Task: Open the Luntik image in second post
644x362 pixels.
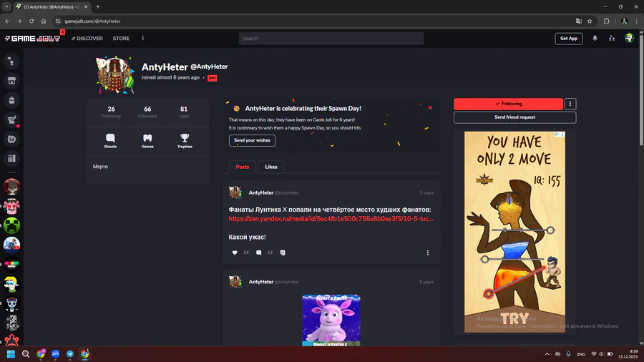Action: 331,320
